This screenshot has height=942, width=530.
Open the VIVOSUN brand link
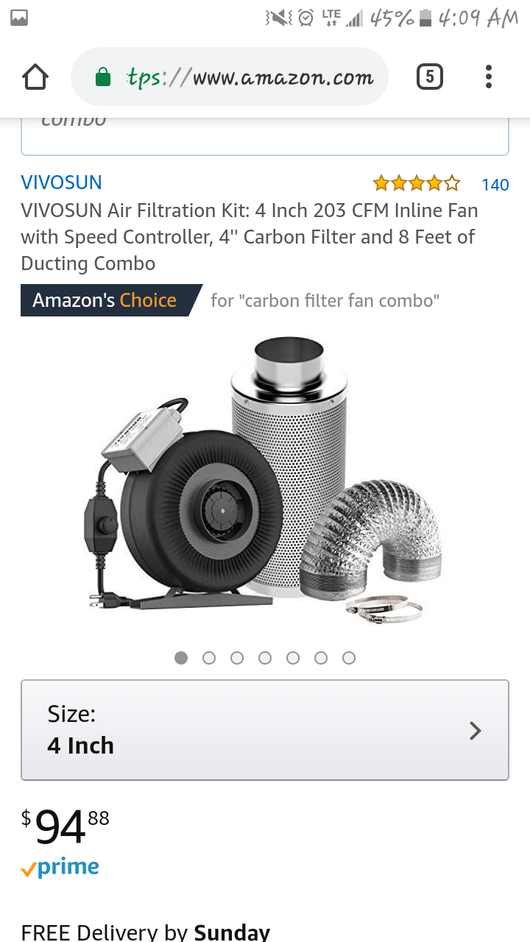pyautogui.click(x=61, y=182)
